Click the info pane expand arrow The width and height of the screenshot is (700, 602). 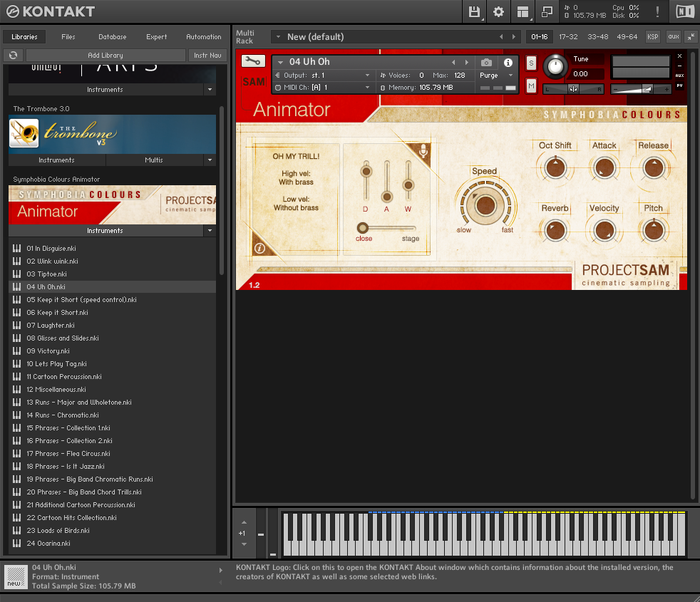tap(220, 571)
